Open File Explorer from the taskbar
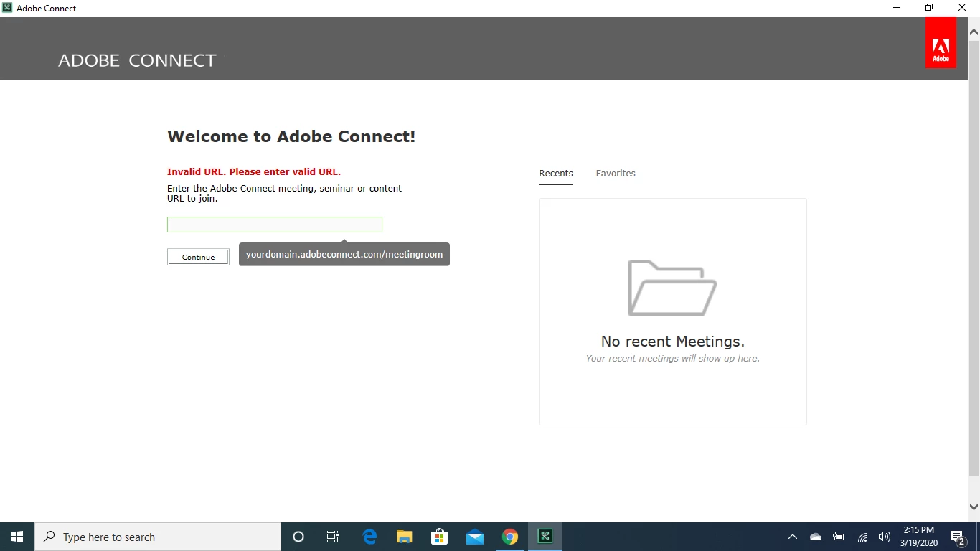Image resolution: width=980 pixels, height=551 pixels. [x=405, y=537]
